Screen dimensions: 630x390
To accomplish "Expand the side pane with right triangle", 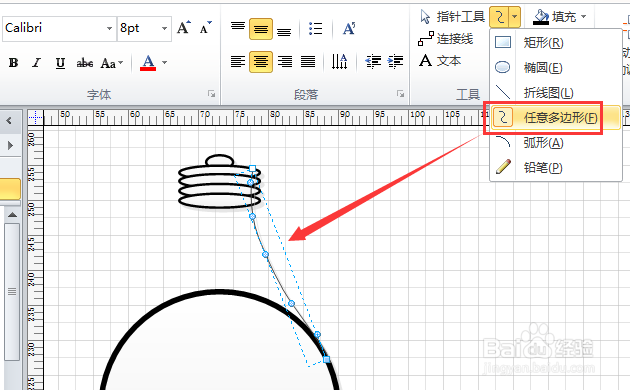I will (10, 145).
